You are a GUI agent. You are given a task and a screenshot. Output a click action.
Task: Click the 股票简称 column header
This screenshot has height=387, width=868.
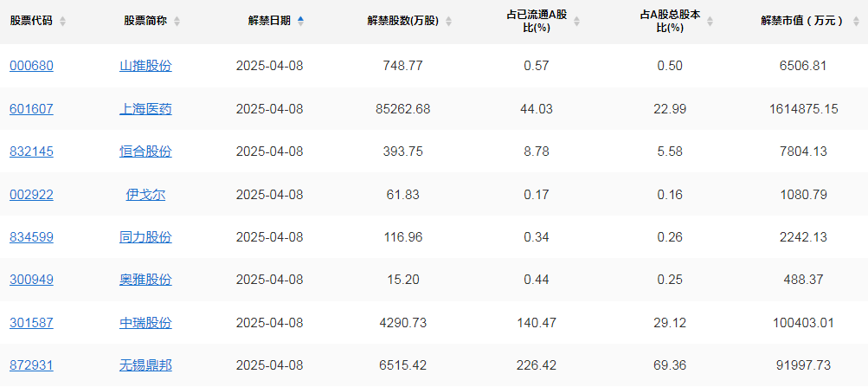[146, 21]
